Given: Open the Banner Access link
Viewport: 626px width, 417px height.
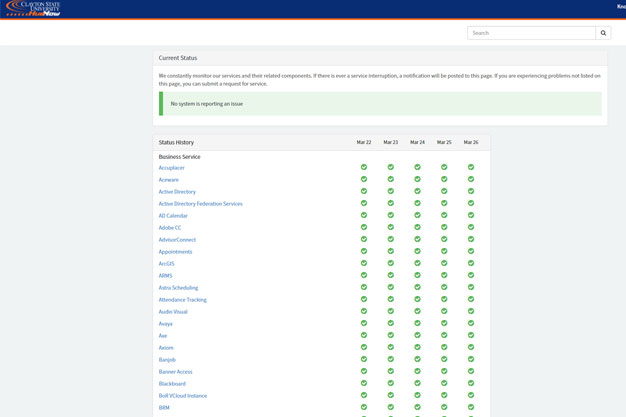Looking at the screenshot, I should click(x=175, y=371).
